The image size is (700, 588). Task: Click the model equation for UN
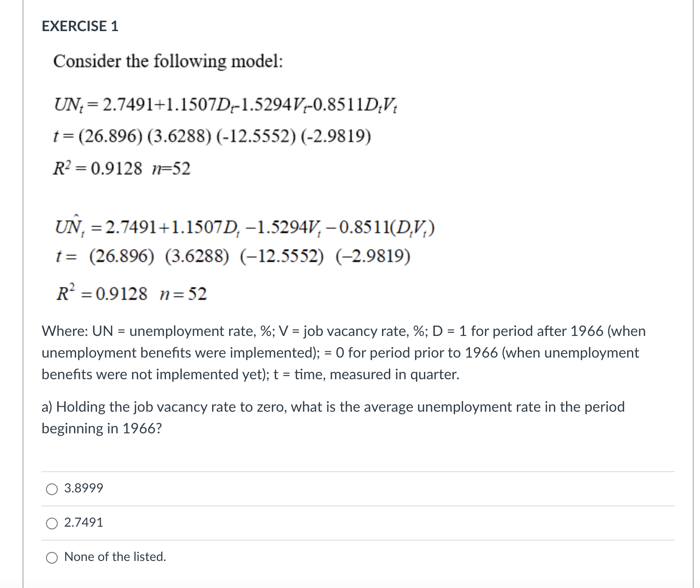[x=226, y=105]
